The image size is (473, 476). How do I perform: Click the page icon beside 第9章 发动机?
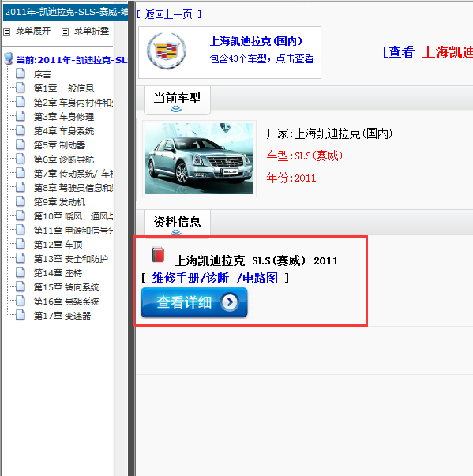point(21,201)
